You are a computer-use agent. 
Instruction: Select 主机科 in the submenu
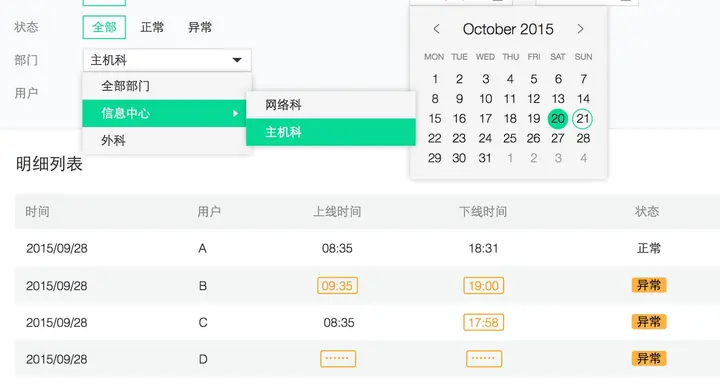tap(331, 132)
